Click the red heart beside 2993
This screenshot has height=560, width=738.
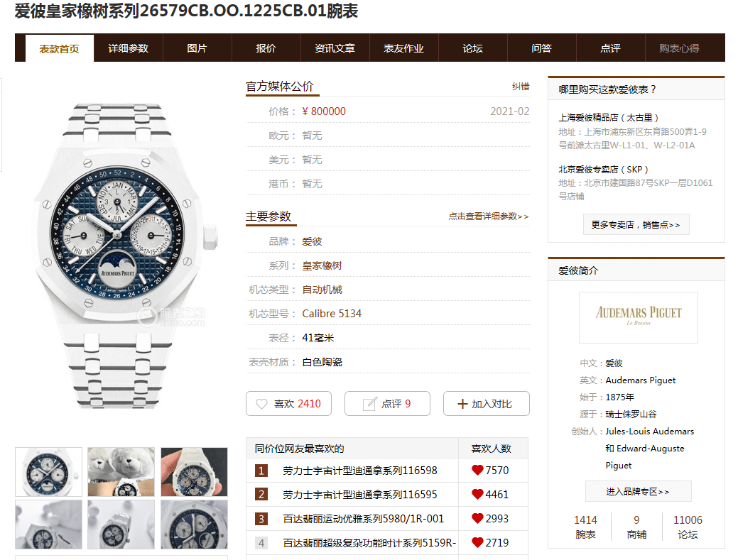(477, 518)
